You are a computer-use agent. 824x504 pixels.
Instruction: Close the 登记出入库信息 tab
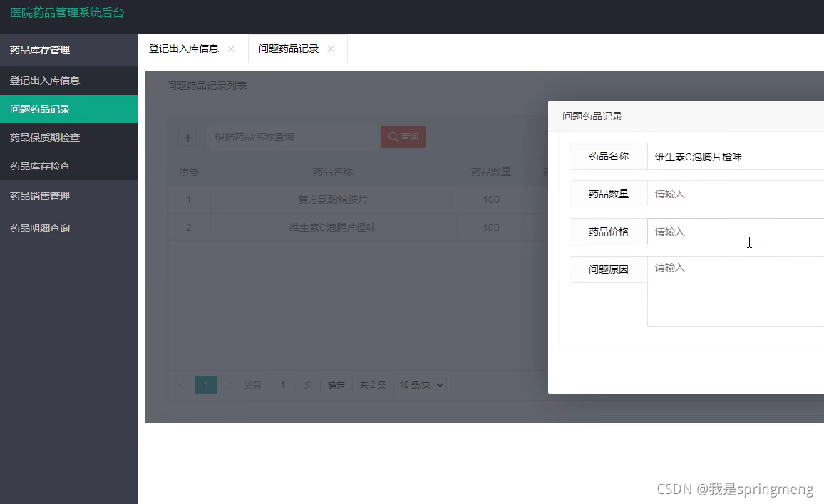[231, 49]
